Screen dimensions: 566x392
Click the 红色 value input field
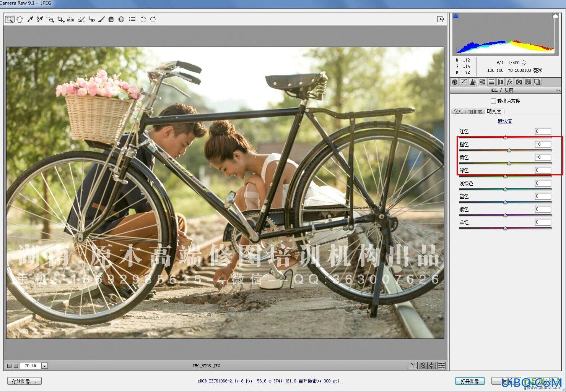click(543, 131)
